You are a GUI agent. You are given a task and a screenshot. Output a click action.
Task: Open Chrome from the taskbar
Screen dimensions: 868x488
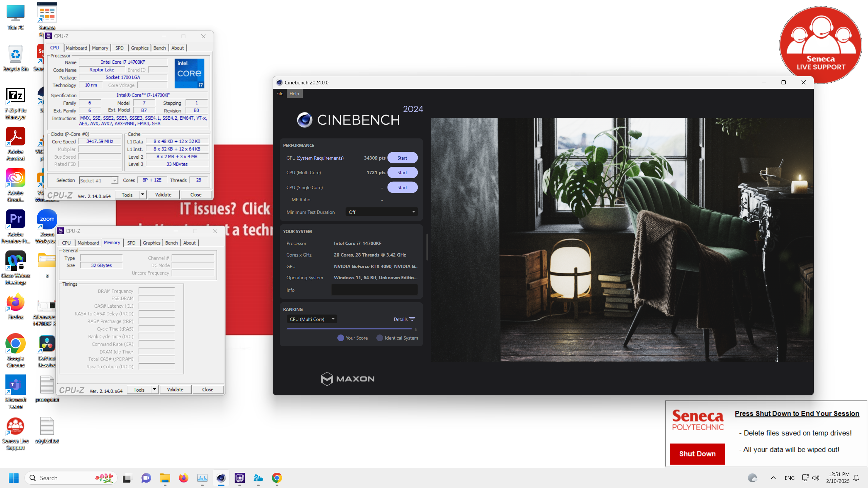coord(277,478)
